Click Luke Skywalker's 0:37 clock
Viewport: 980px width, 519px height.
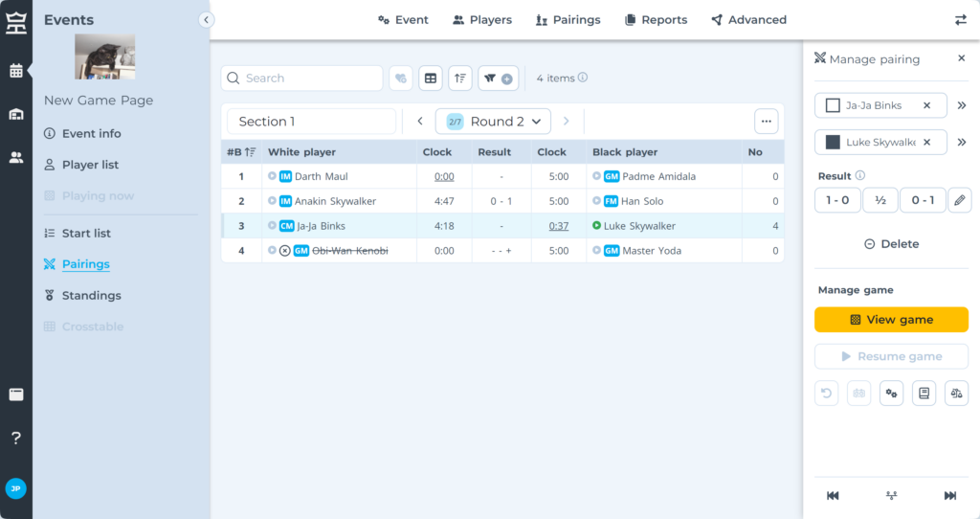(559, 226)
